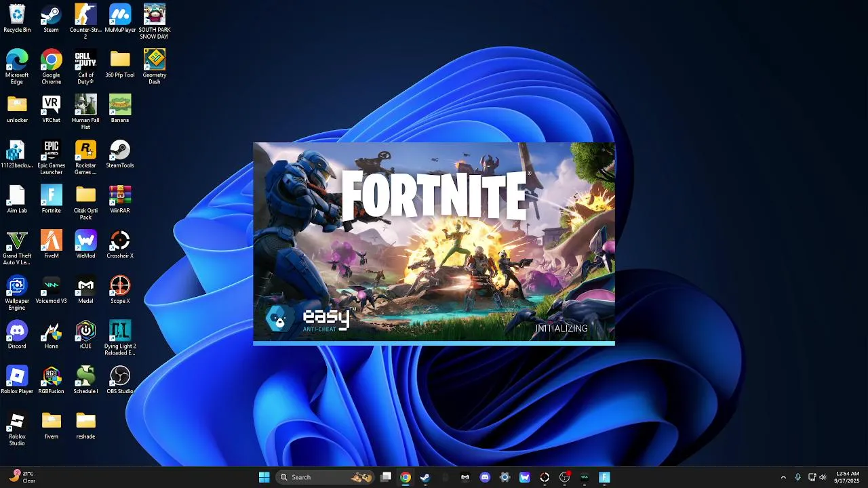Viewport: 868px width, 488px height.
Task: Select the Grand Theft Auto V icon
Action: pos(17,247)
